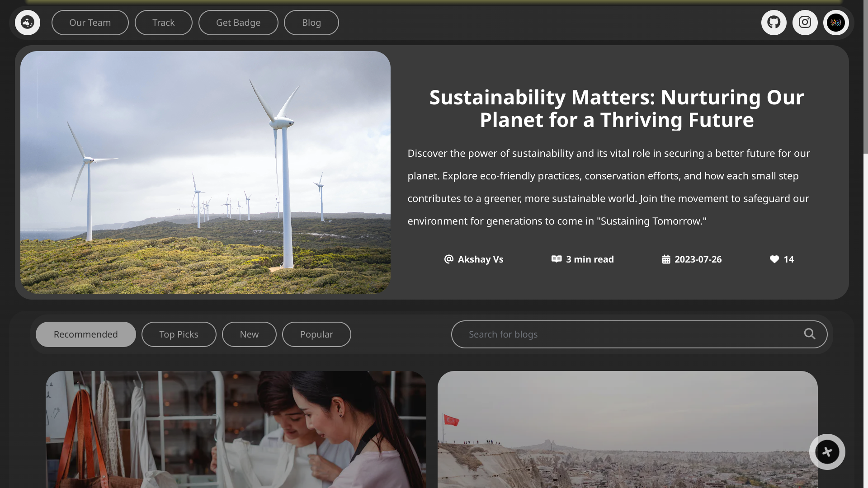The height and width of the screenshot is (488, 868).
Task: Click the calendar icon beside 2023-07-26
Action: click(666, 259)
